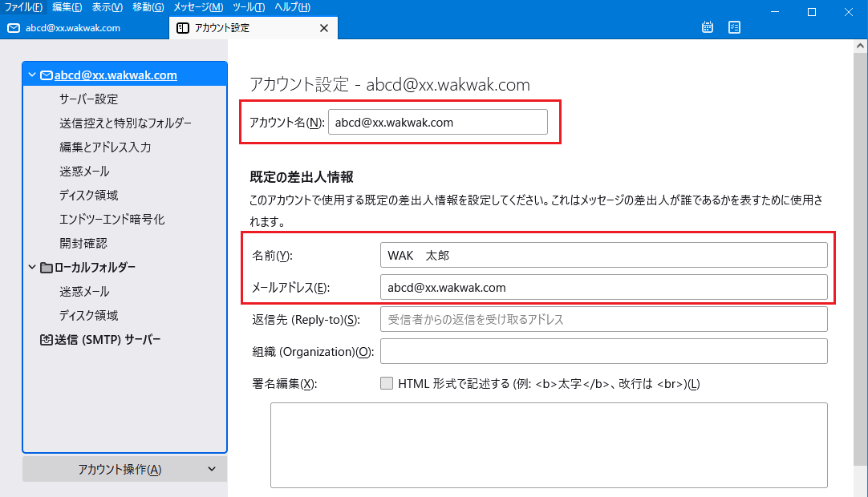The width and height of the screenshot is (868, 497).
Task: Open the calendar icon in tab bar
Action: (708, 27)
